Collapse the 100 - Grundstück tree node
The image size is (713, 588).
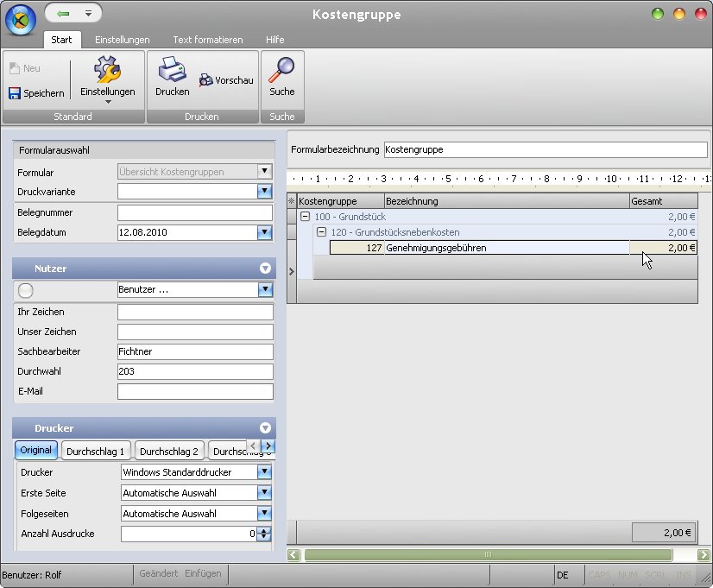[x=305, y=217]
